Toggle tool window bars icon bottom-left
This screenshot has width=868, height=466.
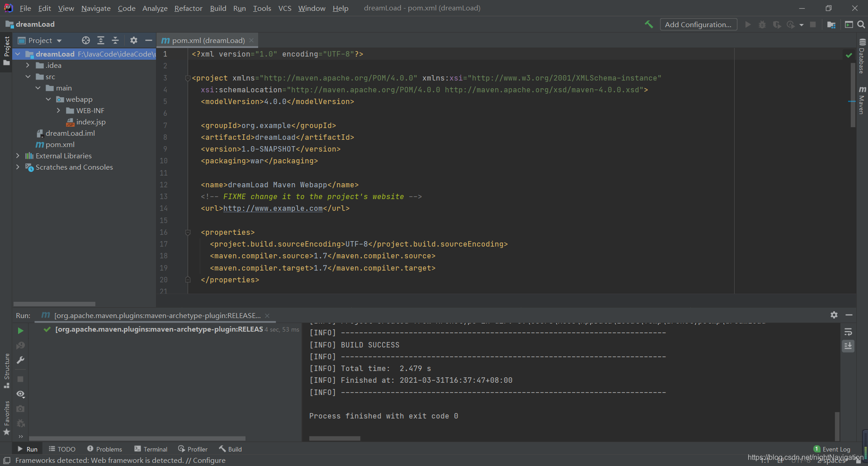pos(7,461)
